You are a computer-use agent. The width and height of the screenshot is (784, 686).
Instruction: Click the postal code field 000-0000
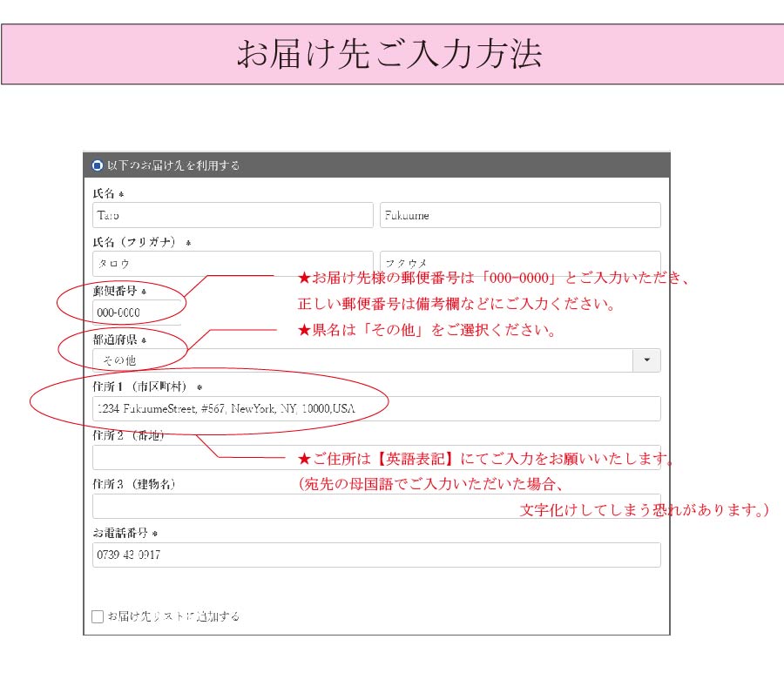tap(137, 313)
